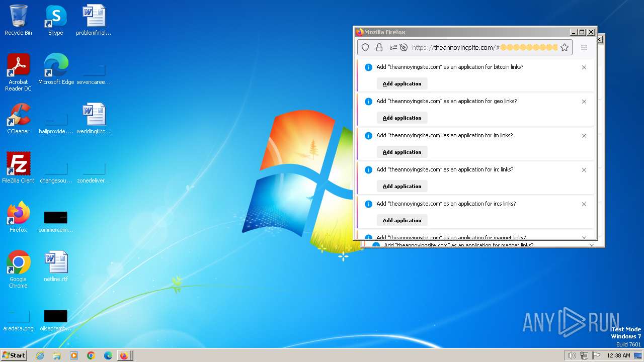
Task: Open Windows Explorer from the taskbar
Action: [x=57, y=355]
